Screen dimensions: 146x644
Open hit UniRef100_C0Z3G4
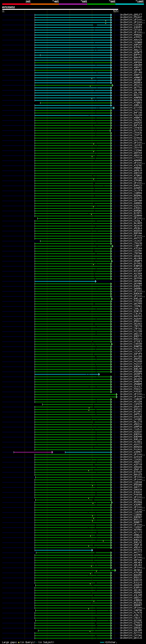[x=131, y=25]
